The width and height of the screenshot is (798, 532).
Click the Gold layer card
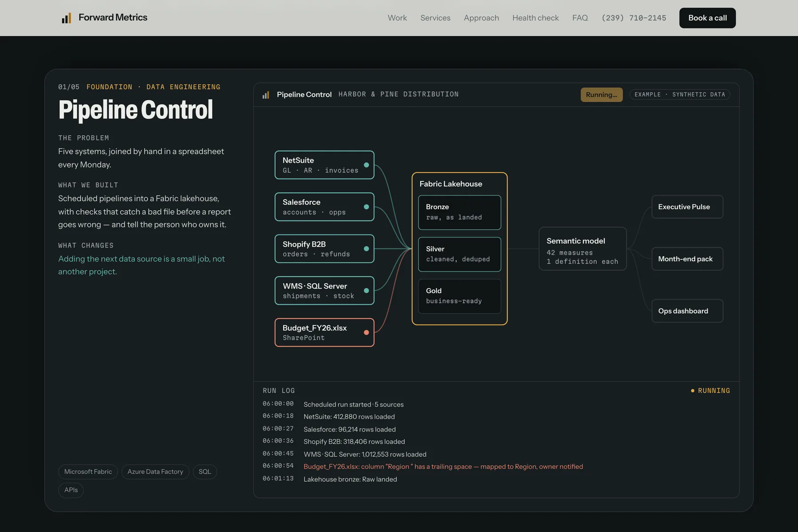pos(460,296)
